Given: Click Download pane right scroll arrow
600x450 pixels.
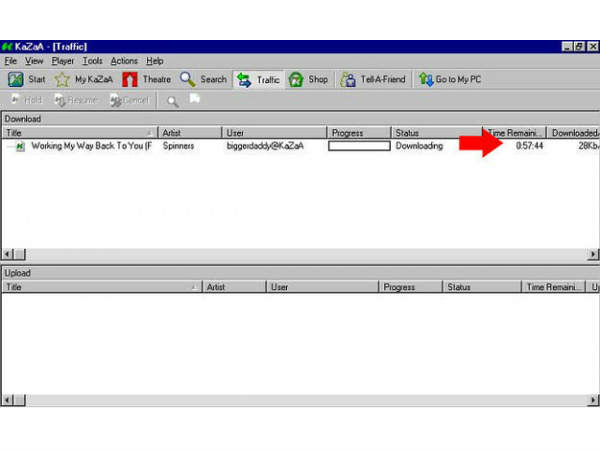Looking at the screenshot, I should (x=593, y=254).
